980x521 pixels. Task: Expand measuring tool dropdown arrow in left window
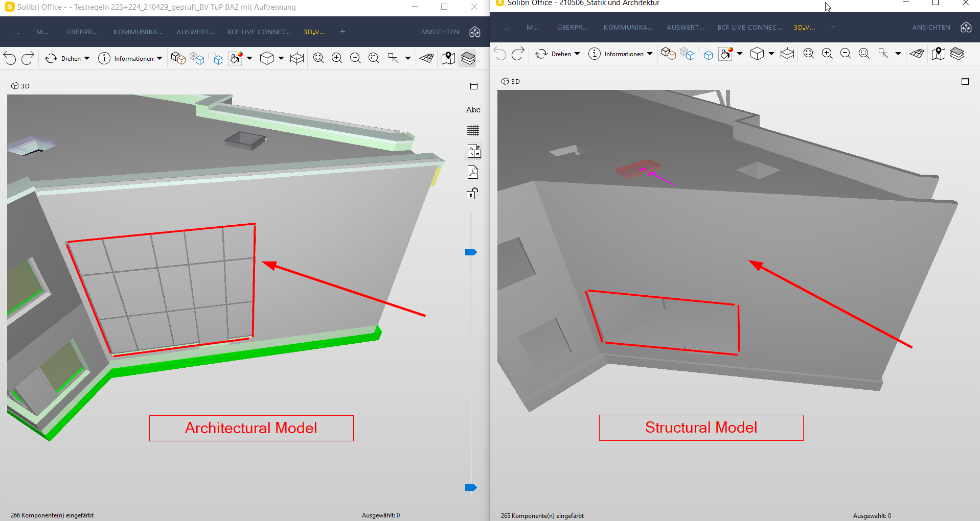408,58
